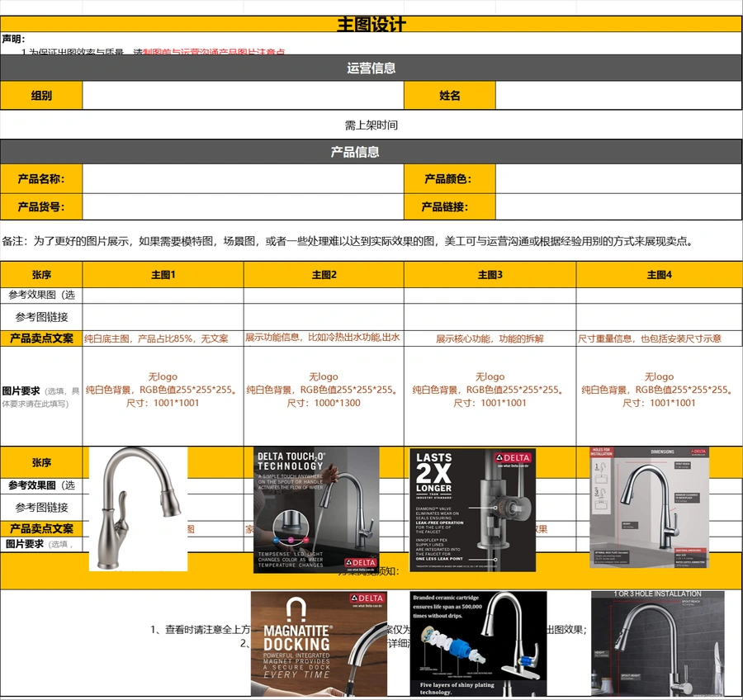Select the DIMENSIONS faucet image
The height and width of the screenshot is (700, 743).
click(x=649, y=507)
